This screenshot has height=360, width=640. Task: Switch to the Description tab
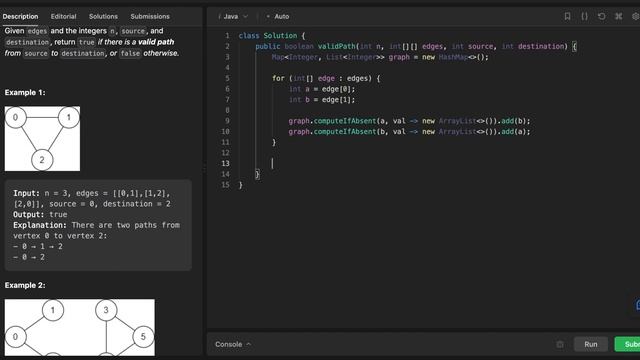point(20,16)
